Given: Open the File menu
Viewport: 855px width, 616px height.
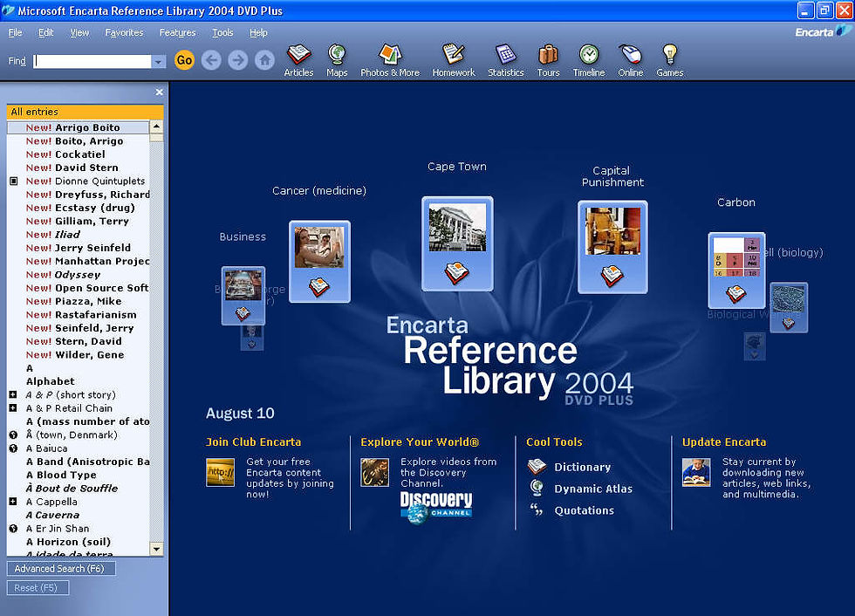Looking at the screenshot, I should pyautogui.click(x=16, y=32).
